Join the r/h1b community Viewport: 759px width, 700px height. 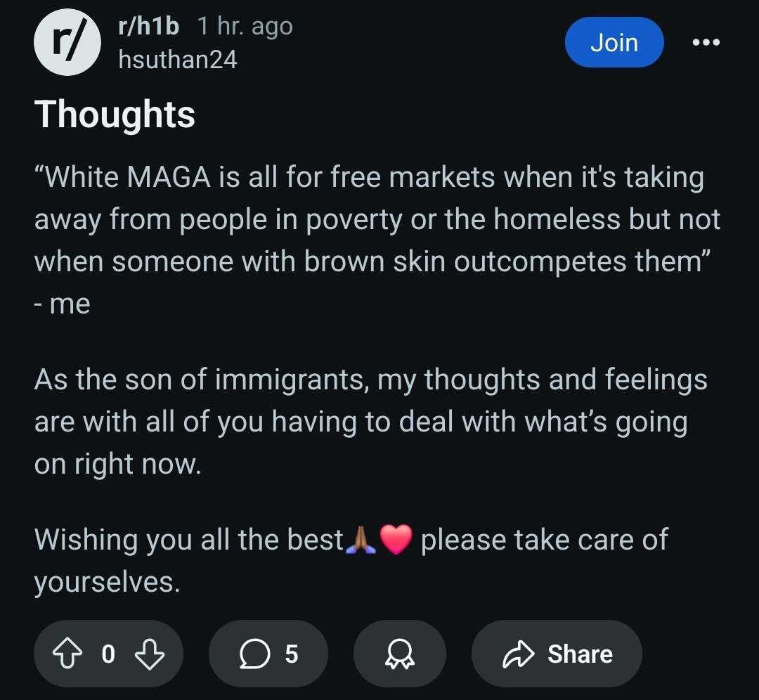[x=614, y=42]
